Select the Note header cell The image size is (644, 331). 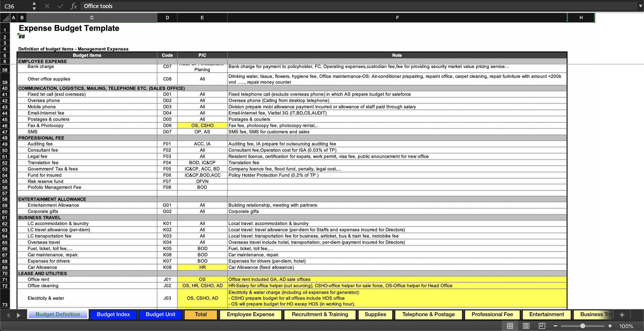click(x=397, y=55)
